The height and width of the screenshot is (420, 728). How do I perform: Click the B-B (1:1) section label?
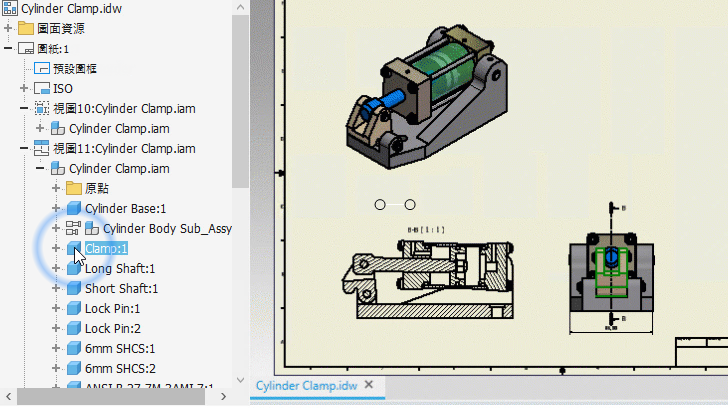click(426, 230)
